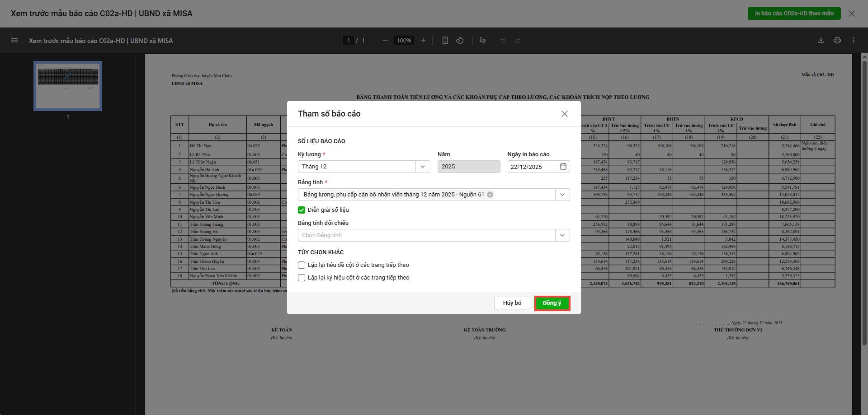Enable Lặp lại ký hiệu cột checkbox
This screenshot has height=415, width=868.
click(302, 278)
